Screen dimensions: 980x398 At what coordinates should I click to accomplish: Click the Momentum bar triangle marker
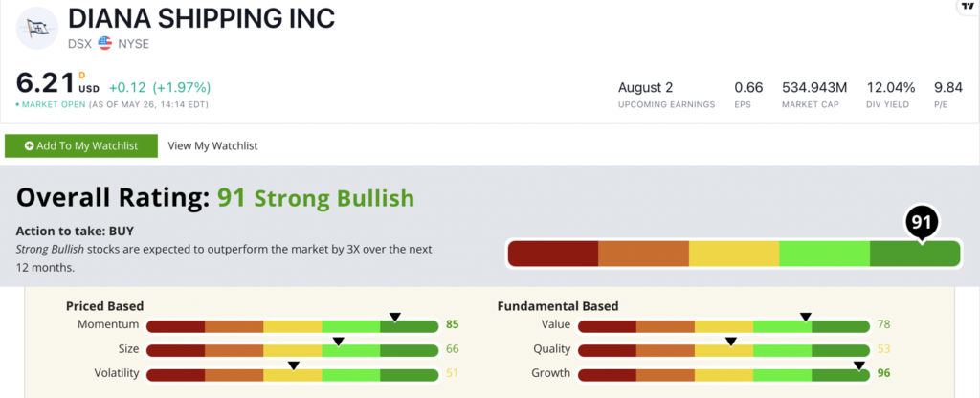pos(394,317)
